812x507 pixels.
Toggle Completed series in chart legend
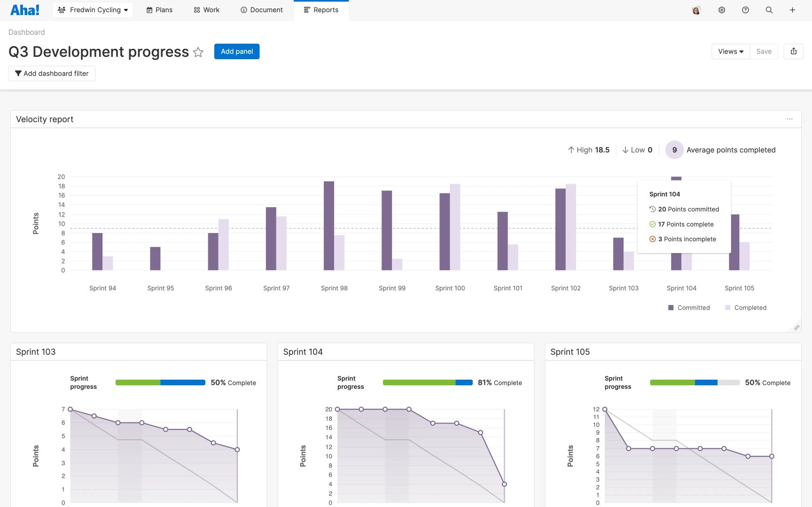746,308
